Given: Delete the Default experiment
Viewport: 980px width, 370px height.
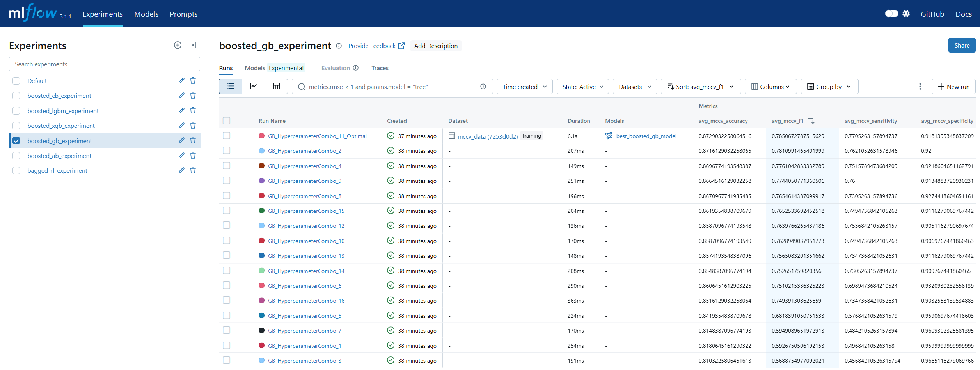Looking at the screenshot, I should tap(193, 81).
